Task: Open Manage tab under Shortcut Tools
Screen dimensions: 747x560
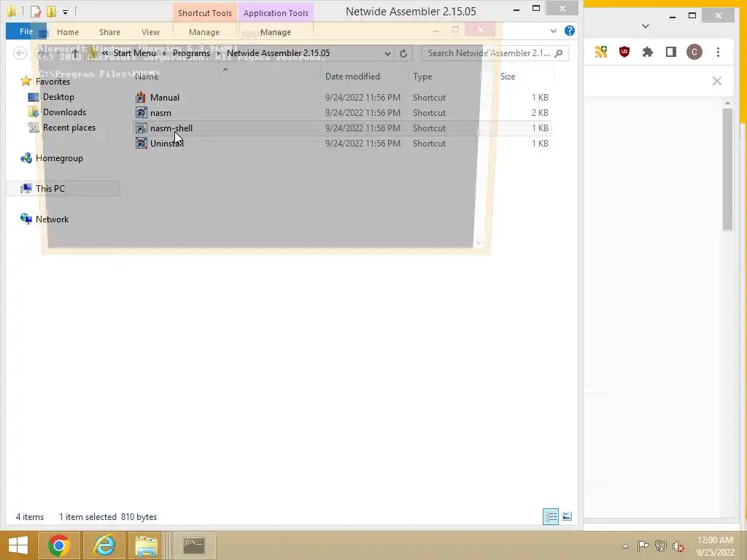Action: (204, 32)
